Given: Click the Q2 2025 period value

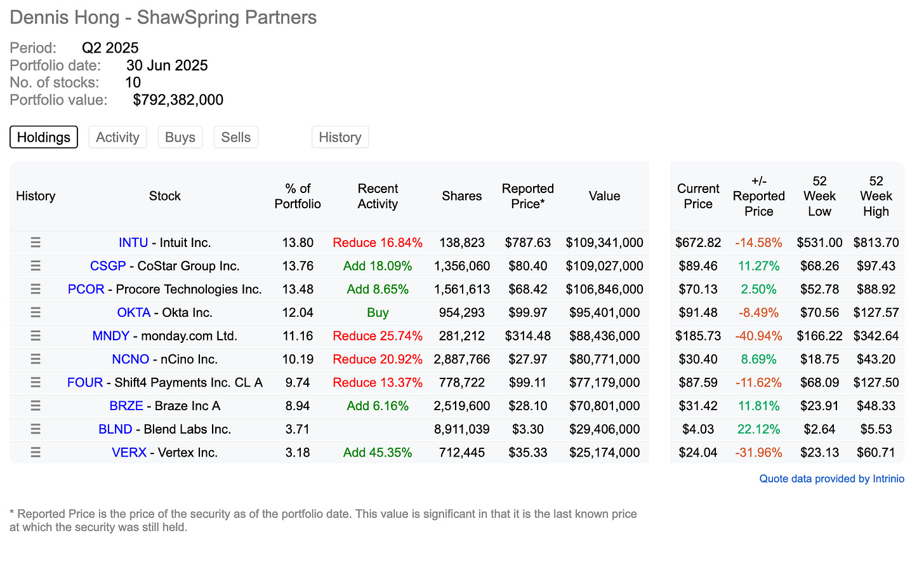Looking at the screenshot, I should (x=110, y=48).
